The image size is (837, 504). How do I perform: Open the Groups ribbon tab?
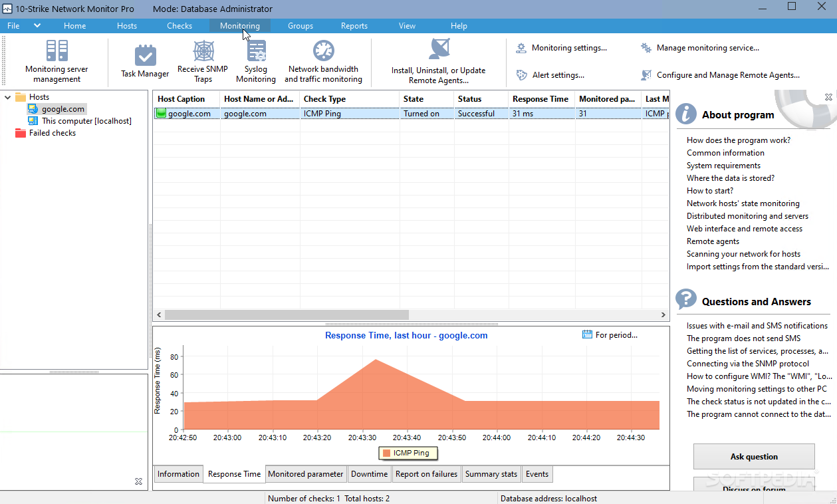[300, 26]
